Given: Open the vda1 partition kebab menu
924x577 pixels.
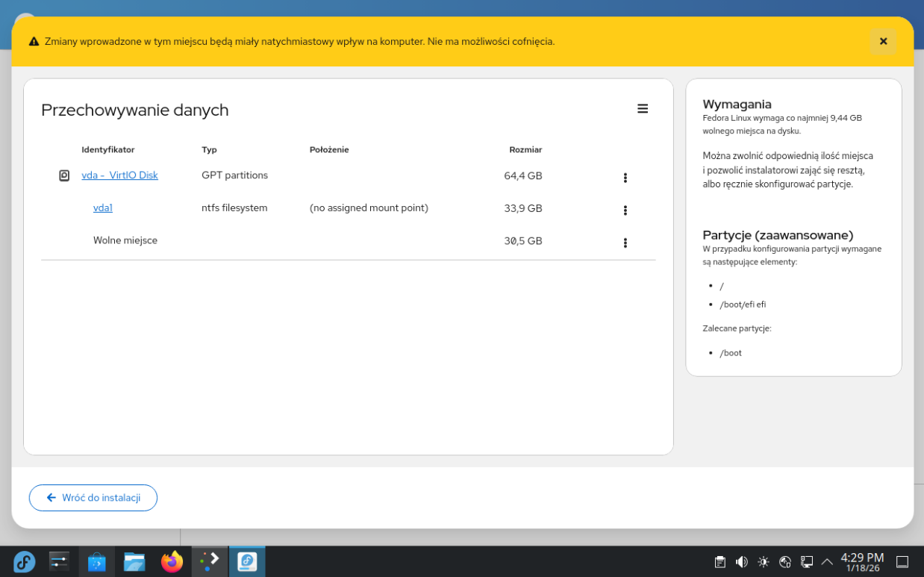Looking at the screenshot, I should (625, 210).
